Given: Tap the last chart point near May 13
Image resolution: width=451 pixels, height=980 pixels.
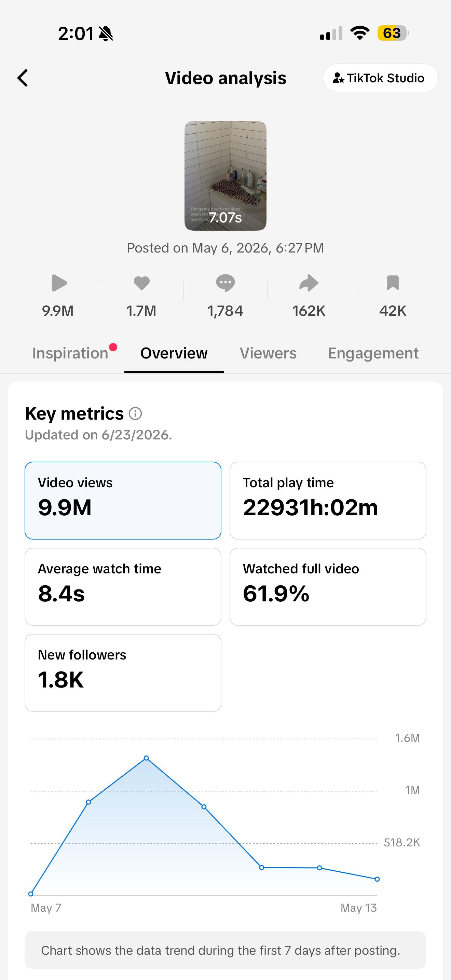Looking at the screenshot, I should [377, 879].
